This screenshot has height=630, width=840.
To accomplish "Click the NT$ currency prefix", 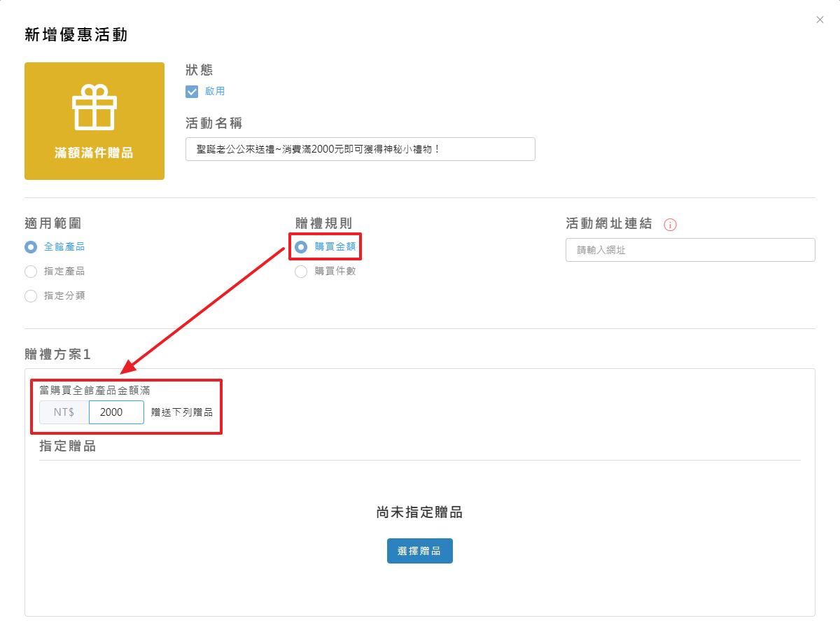I will click(64, 412).
